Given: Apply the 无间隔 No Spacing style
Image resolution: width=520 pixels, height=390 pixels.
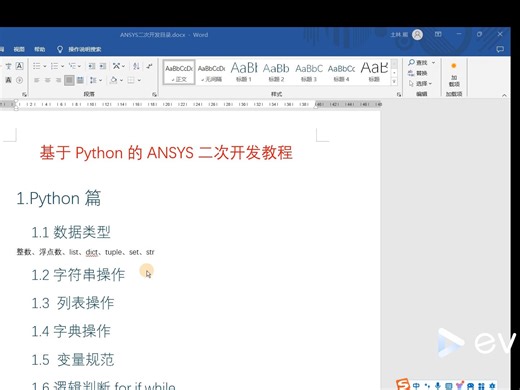Looking at the screenshot, I should 211,72.
